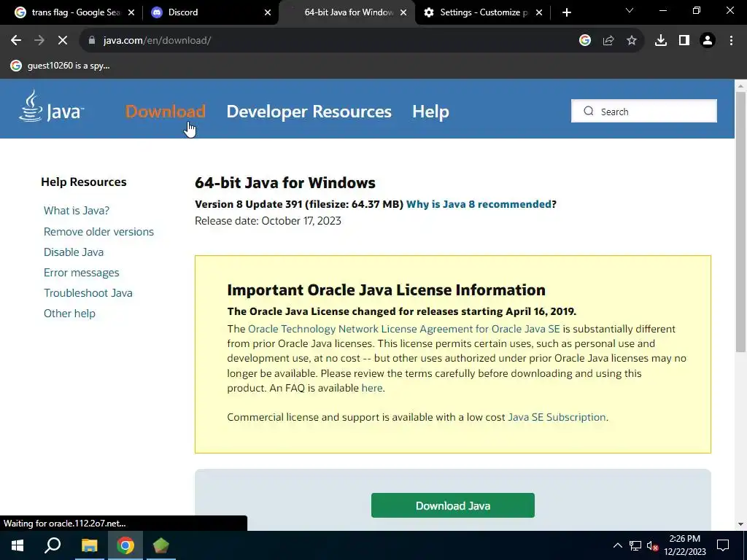
Task: Click the browser forward arrow
Action: click(x=39, y=41)
